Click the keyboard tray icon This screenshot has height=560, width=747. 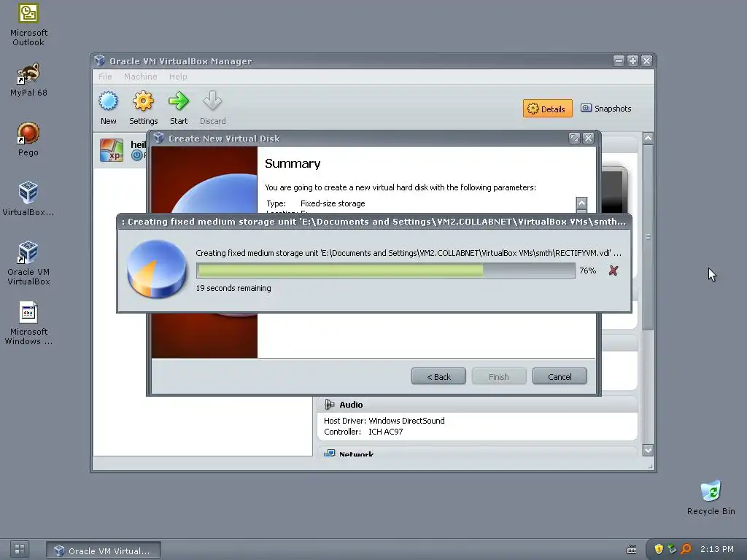point(631,550)
